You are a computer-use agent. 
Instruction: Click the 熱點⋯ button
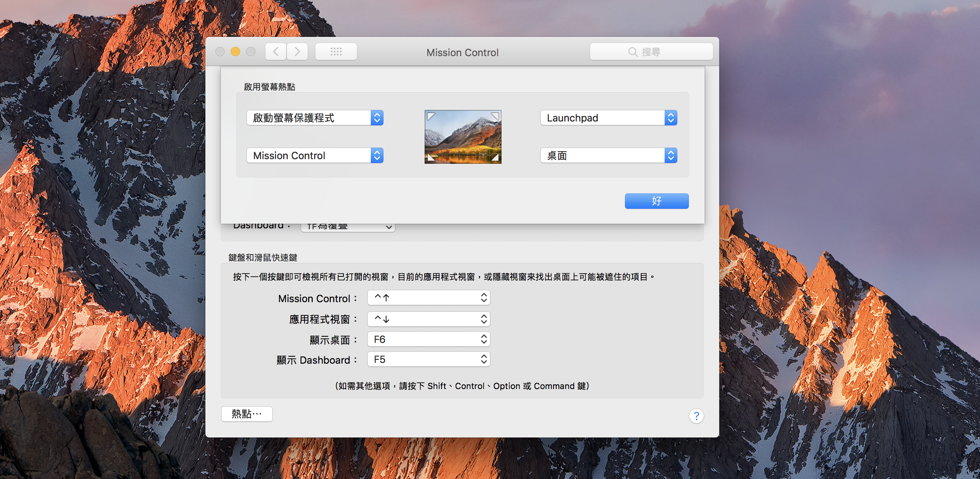(247, 414)
